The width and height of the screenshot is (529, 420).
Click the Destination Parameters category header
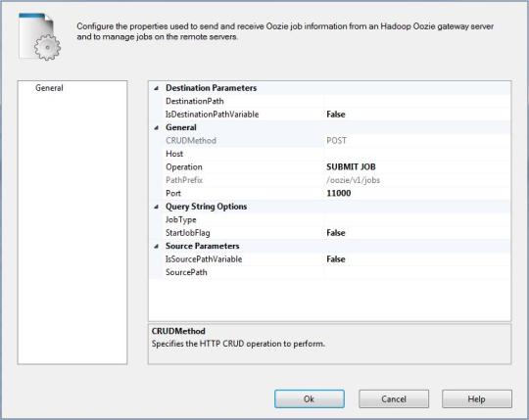coord(212,88)
